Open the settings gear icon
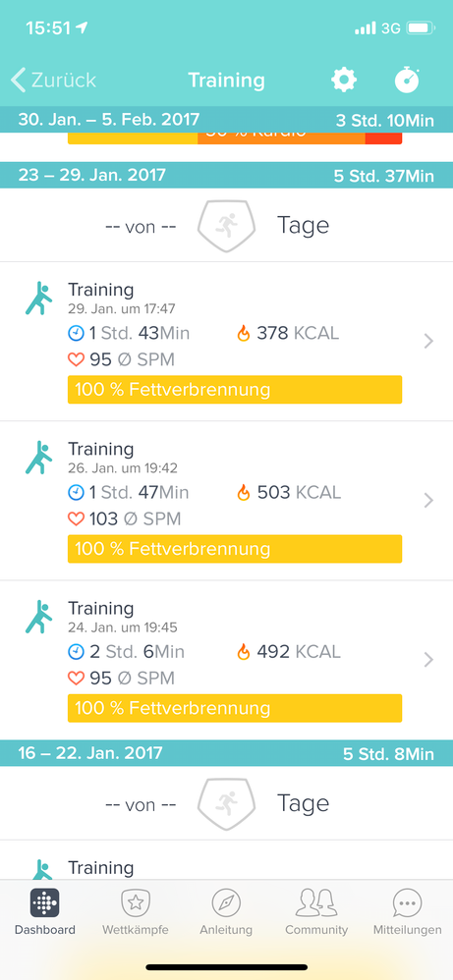 click(x=344, y=80)
